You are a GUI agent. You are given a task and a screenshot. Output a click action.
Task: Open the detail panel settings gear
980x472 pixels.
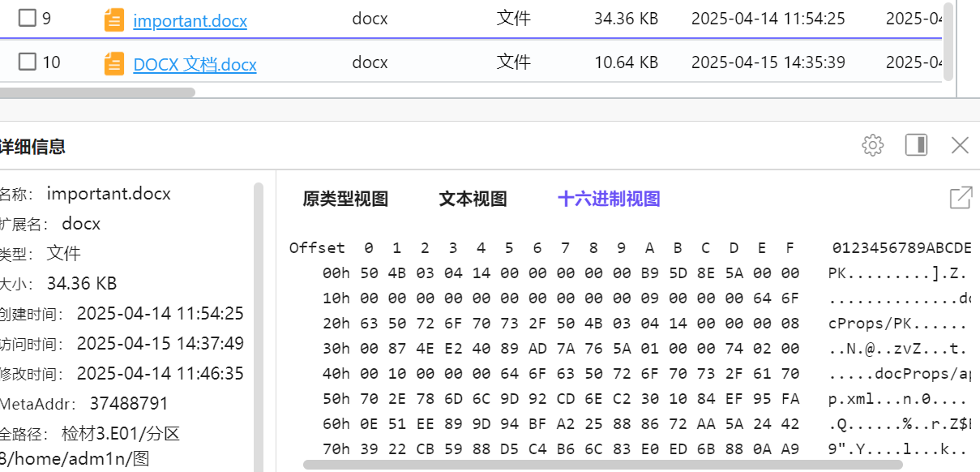[x=872, y=145]
